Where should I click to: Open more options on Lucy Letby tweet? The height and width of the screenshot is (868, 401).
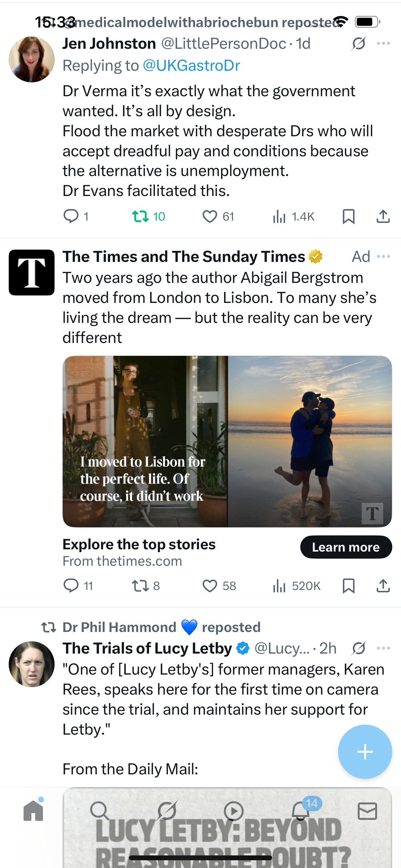point(384,648)
